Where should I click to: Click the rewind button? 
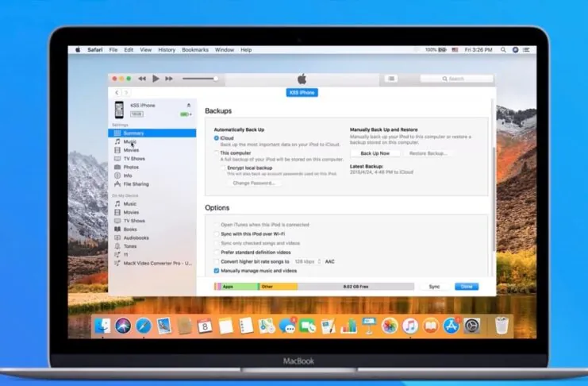142,79
